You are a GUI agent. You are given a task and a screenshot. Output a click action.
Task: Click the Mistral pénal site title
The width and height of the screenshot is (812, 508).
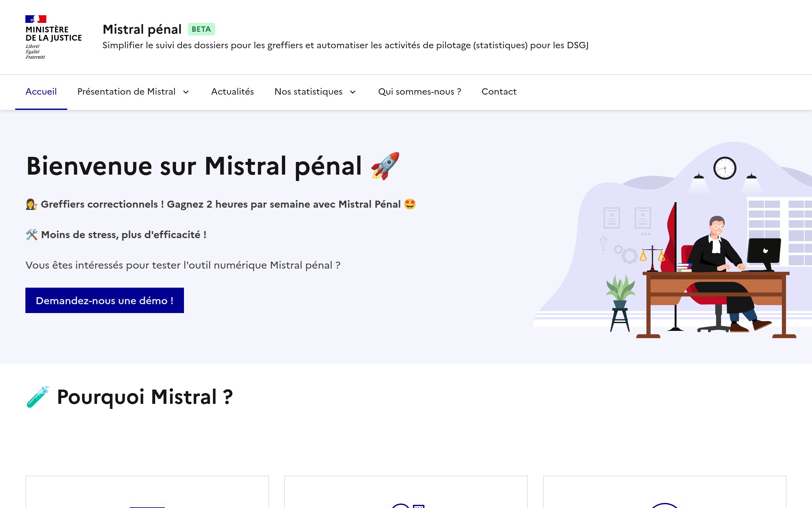point(142,29)
